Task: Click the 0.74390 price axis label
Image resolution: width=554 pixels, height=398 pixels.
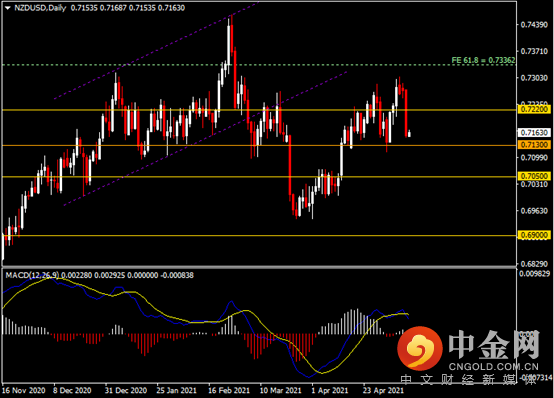Action: [x=534, y=25]
